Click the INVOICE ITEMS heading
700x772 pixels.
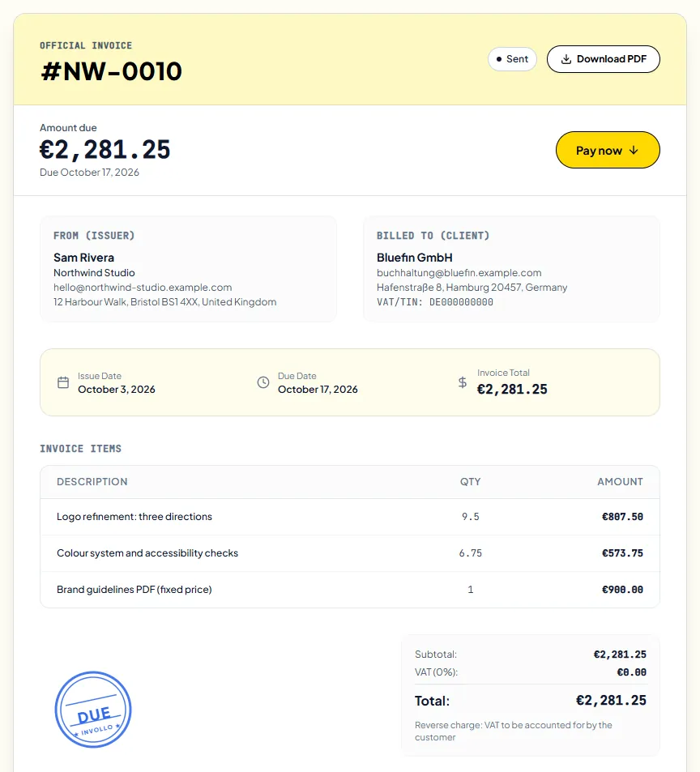81,449
